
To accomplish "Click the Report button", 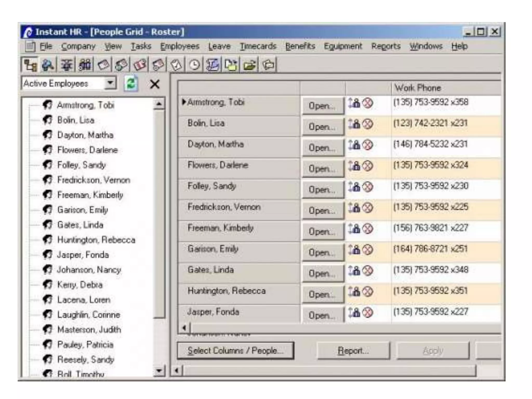I will (x=353, y=351).
